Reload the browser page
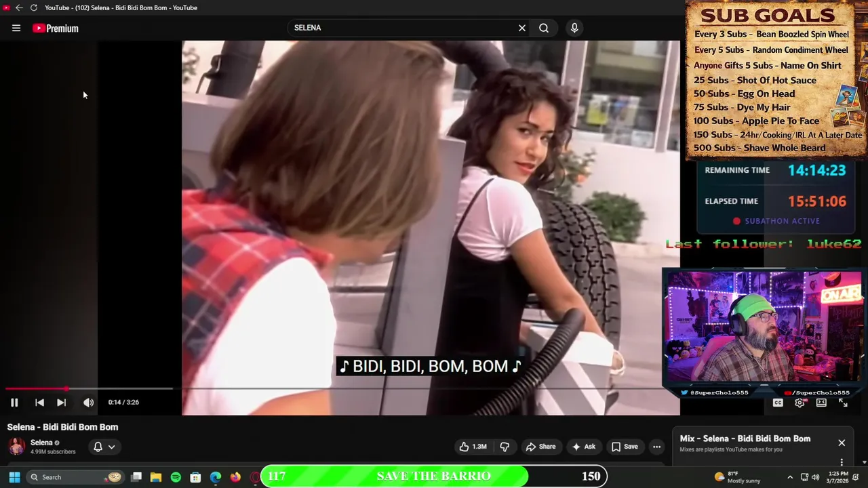The height and width of the screenshot is (488, 868). tap(33, 7)
